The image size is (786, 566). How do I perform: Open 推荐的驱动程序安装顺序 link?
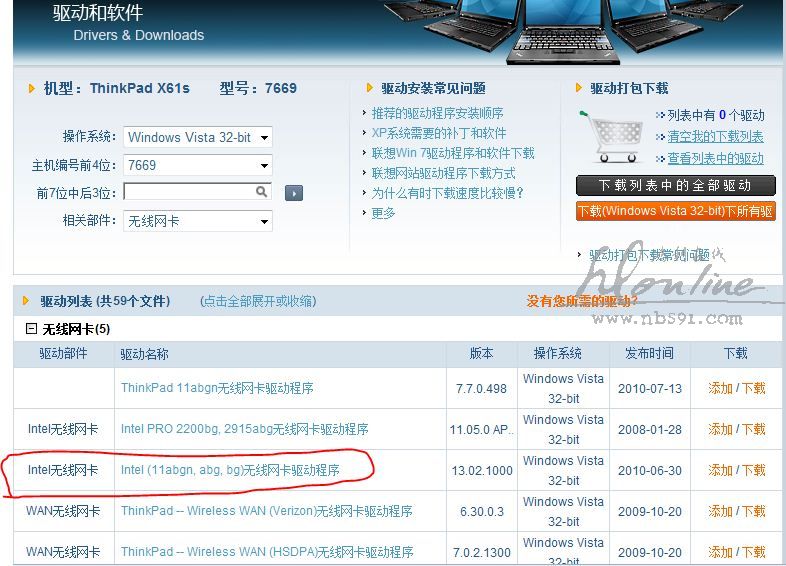437,113
